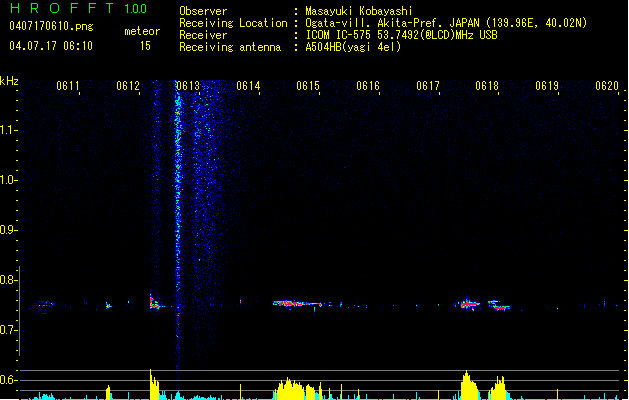Click the 0.9 kHz axis label
Viewport: 629px width, 400px height.
pyautogui.click(x=8, y=230)
